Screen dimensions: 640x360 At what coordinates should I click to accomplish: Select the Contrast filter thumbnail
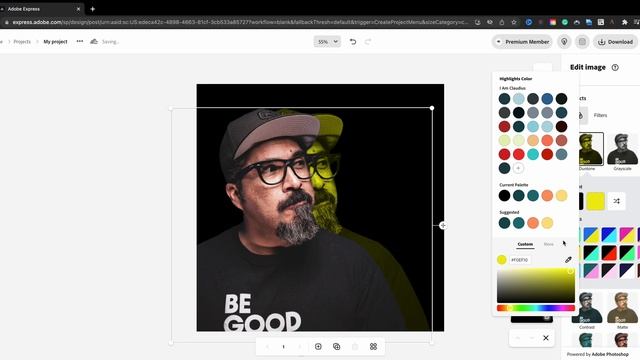click(587, 308)
